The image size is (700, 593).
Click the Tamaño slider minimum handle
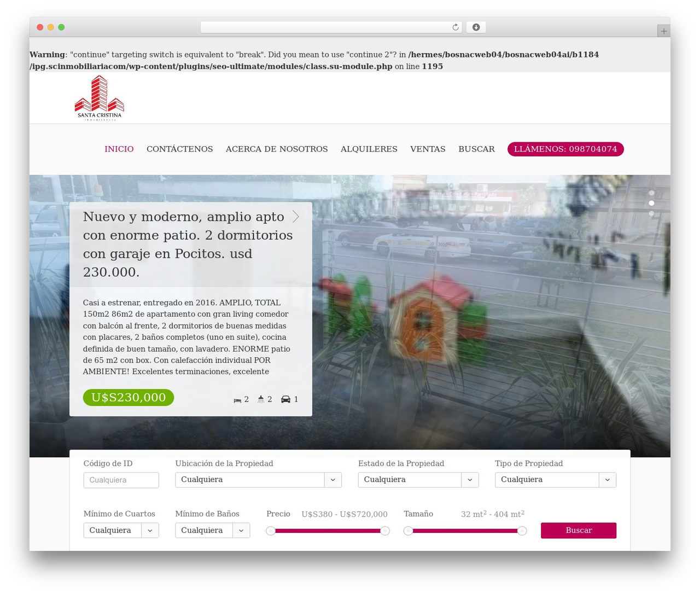pyautogui.click(x=408, y=531)
